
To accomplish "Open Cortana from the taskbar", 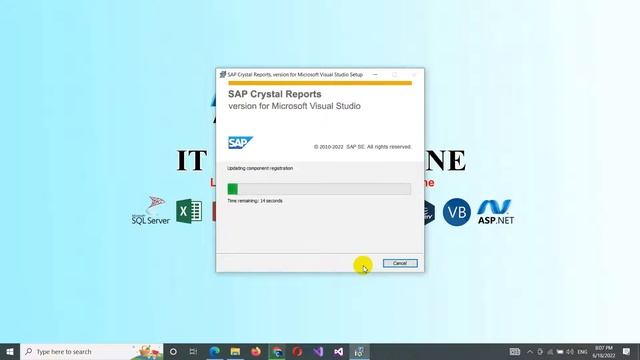I will (173, 351).
